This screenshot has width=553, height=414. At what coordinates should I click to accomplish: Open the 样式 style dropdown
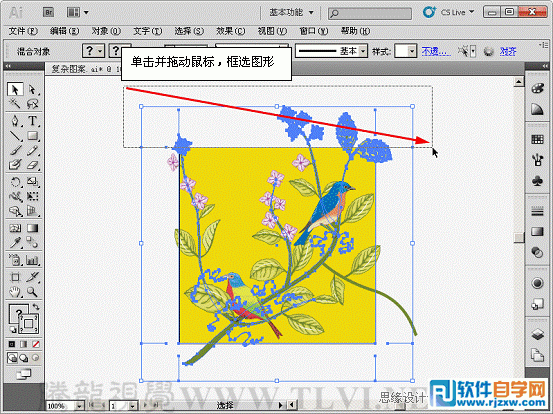pyautogui.click(x=406, y=51)
